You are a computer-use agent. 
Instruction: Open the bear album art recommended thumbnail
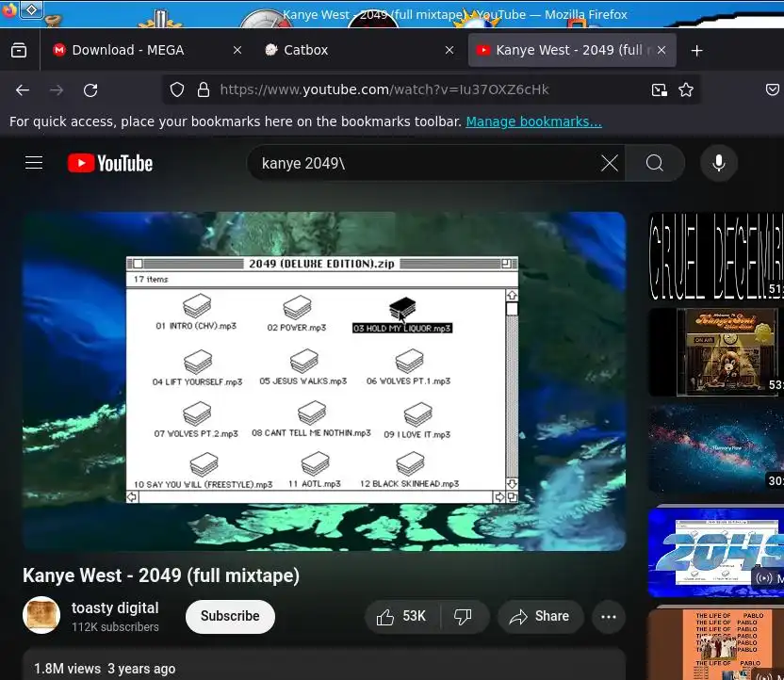[716, 352]
